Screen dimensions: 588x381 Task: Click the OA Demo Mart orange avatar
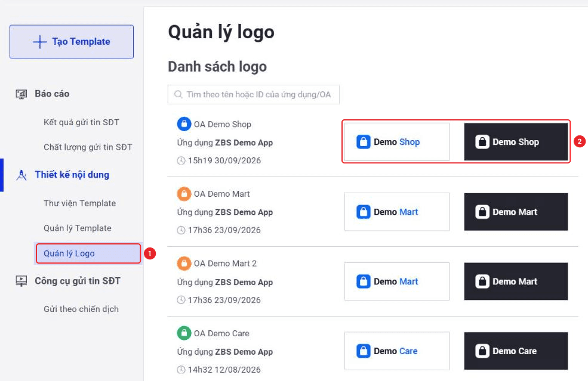(184, 194)
